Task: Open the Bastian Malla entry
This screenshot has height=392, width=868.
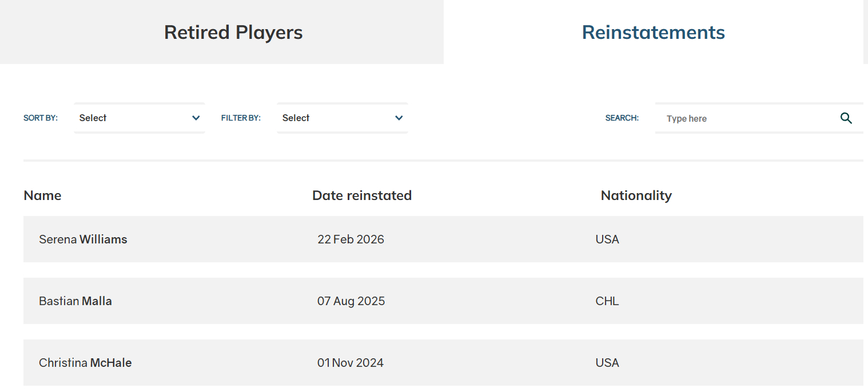Action: tap(75, 301)
